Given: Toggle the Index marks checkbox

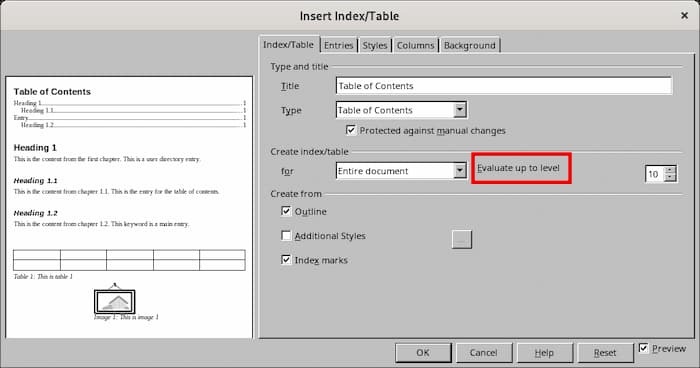Looking at the screenshot, I should tap(286, 259).
